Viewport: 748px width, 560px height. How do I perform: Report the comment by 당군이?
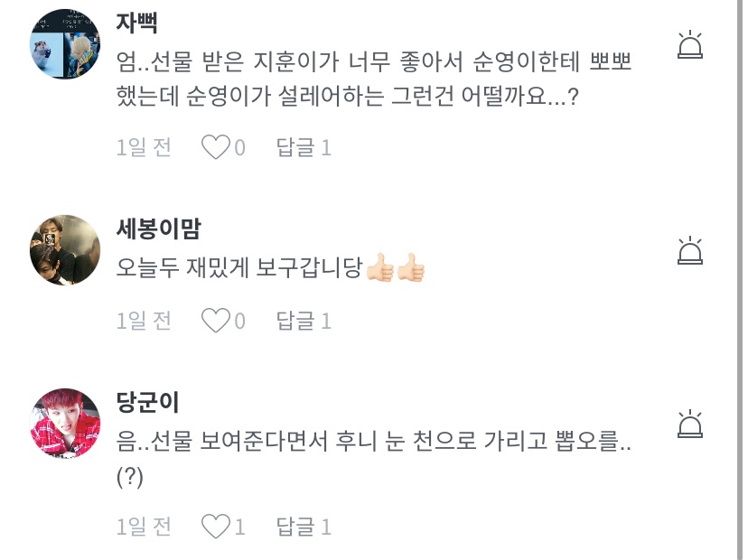pyautogui.click(x=689, y=424)
